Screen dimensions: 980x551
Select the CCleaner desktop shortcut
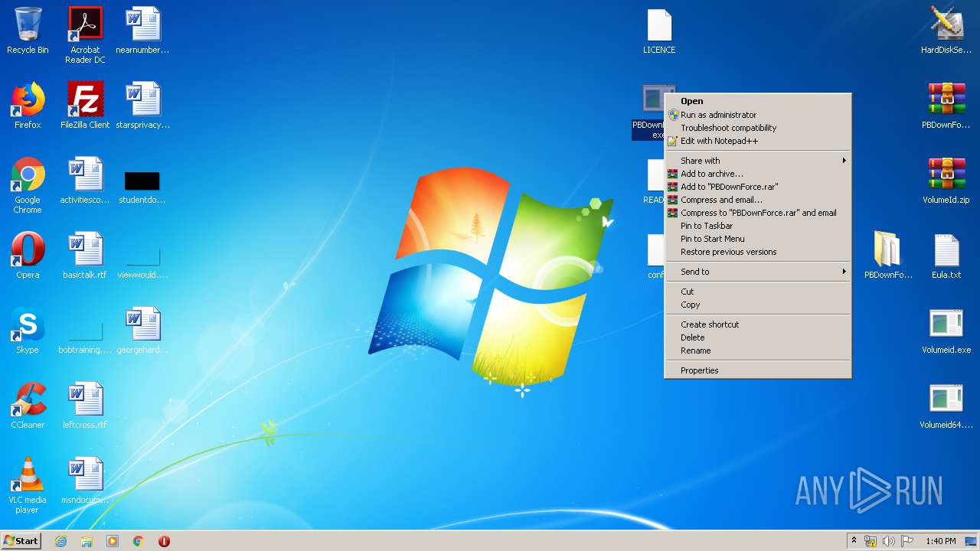tap(28, 406)
